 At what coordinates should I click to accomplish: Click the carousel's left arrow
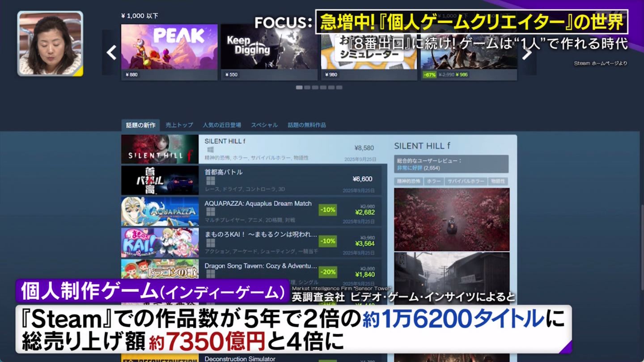(x=111, y=53)
